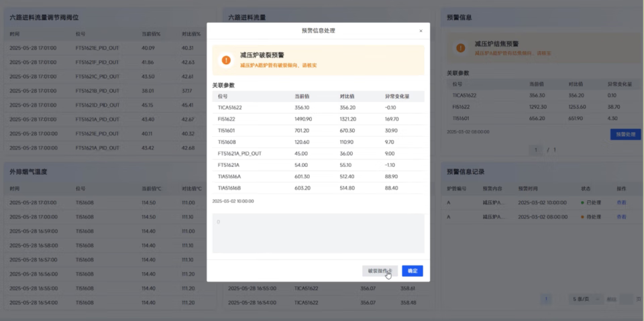Click the blue 预警处理 button in 预警信息 panel
The width and height of the screenshot is (644, 321).
625,134
